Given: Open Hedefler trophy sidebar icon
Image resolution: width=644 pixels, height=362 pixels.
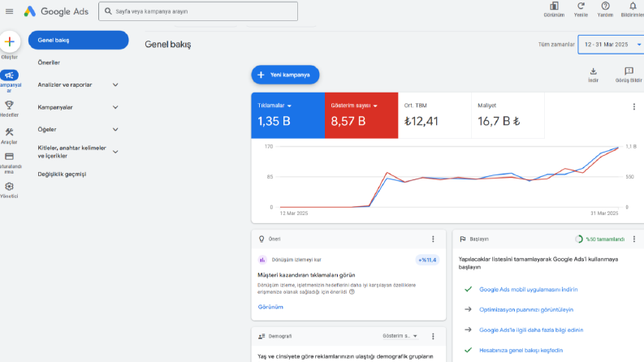Looking at the screenshot, I should point(9,105).
